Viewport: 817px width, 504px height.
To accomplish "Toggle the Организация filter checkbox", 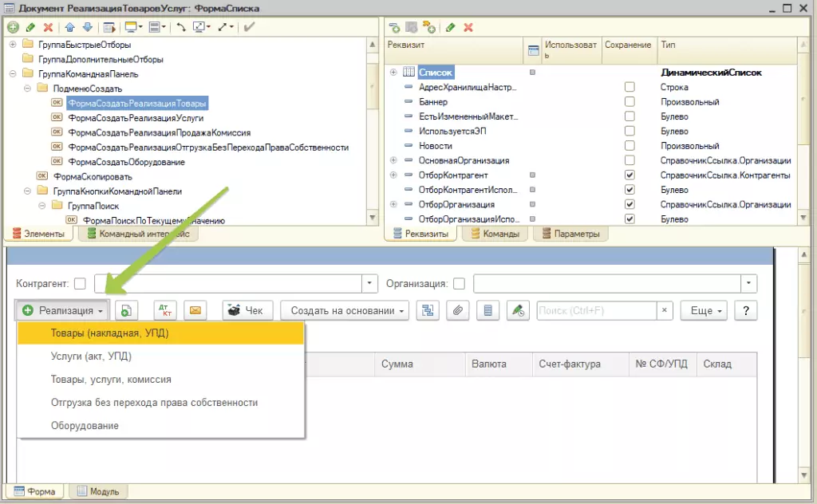I will [x=459, y=284].
